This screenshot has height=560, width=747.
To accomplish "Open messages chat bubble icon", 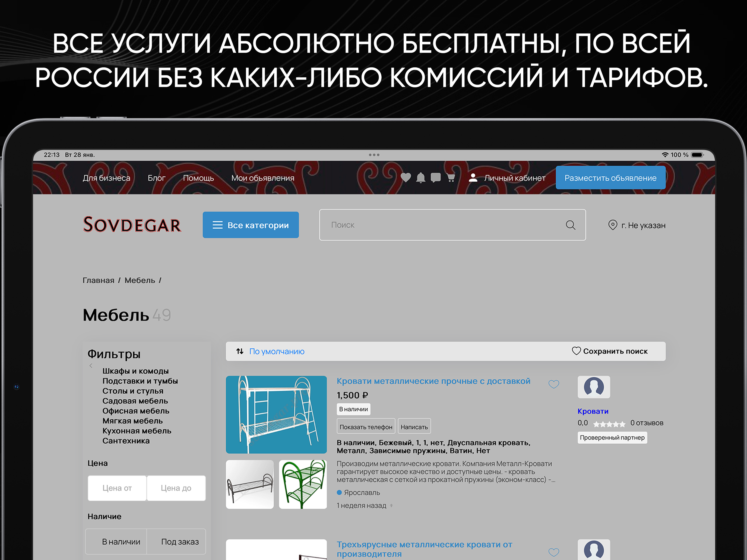I will 436,177.
